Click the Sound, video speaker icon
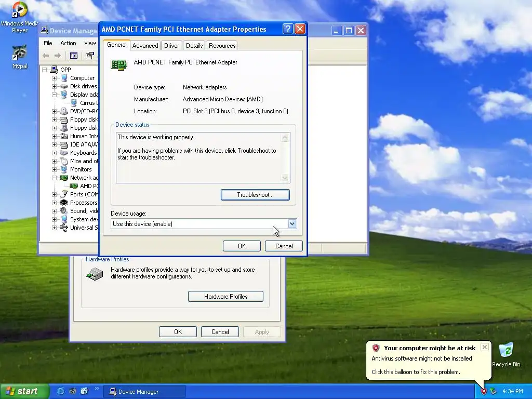Image resolution: width=532 pixels, height=399 pixels. pyautogui.click(x=64, y=211)
